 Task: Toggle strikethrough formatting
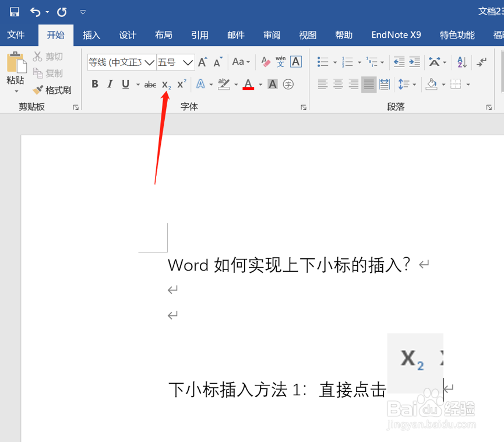click(x=149, y=84)
